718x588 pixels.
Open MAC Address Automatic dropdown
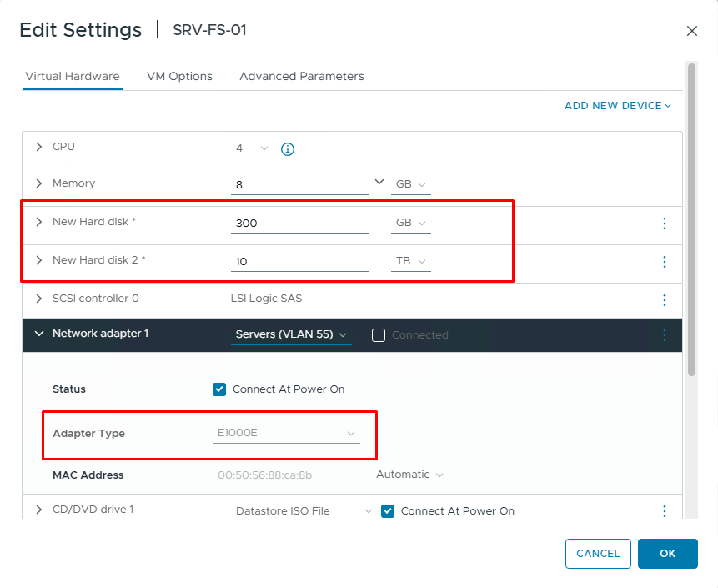pos(409,475)
